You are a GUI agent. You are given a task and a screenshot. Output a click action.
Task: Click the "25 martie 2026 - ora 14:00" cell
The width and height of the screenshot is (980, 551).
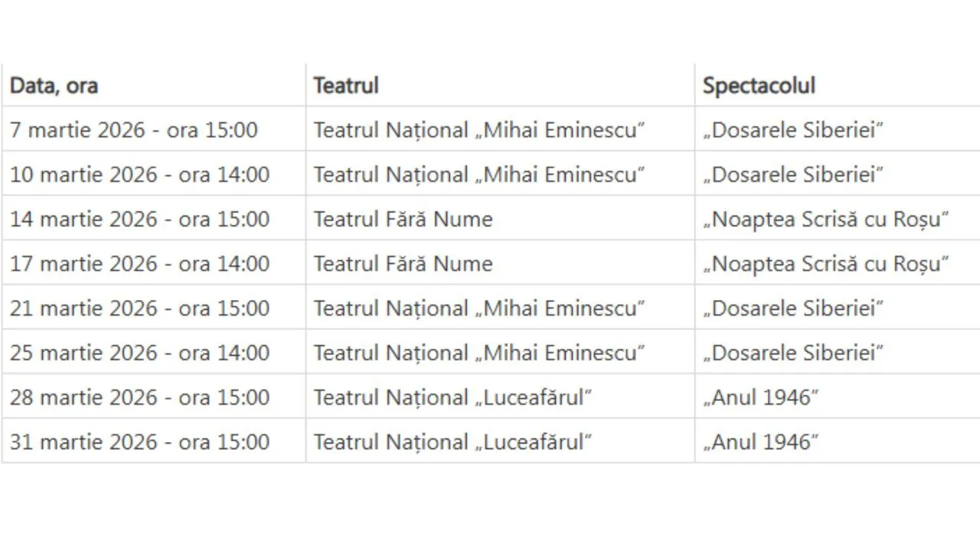[139, 353]
